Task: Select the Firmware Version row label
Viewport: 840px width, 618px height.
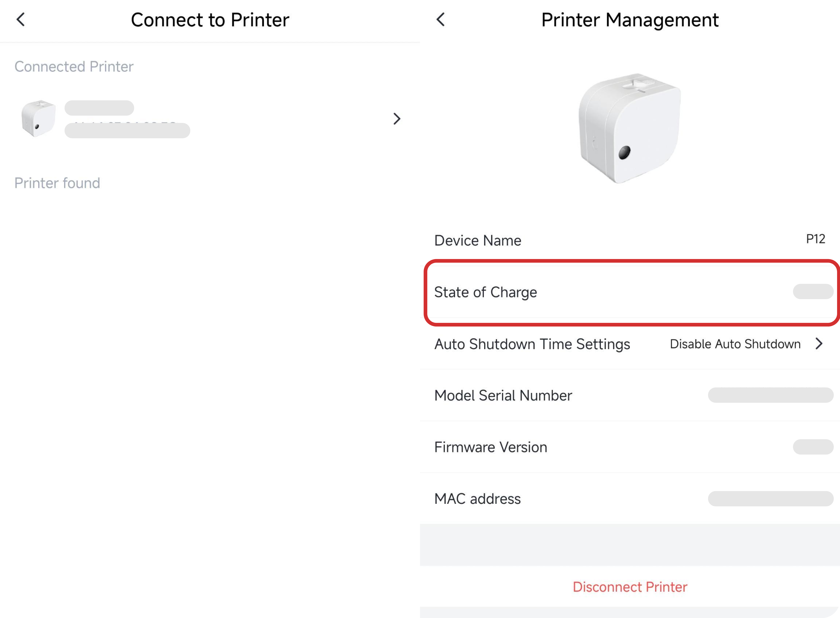Action: click(x=491, y=447)
